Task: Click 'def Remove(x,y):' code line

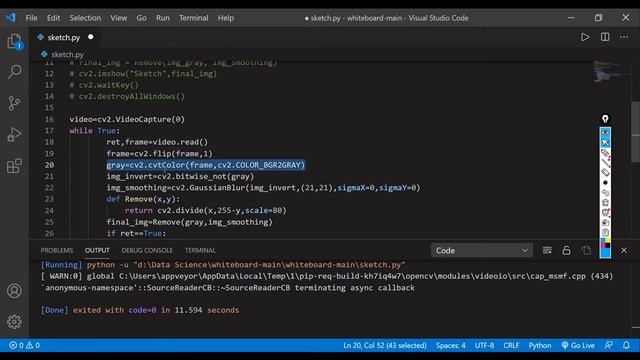Action: tap(143, 199)
